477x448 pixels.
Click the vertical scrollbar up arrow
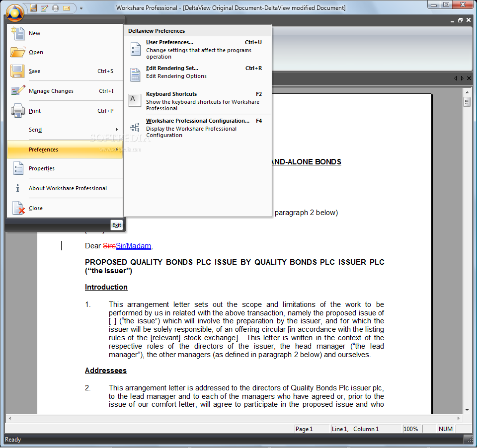click(x=467, y=91)
